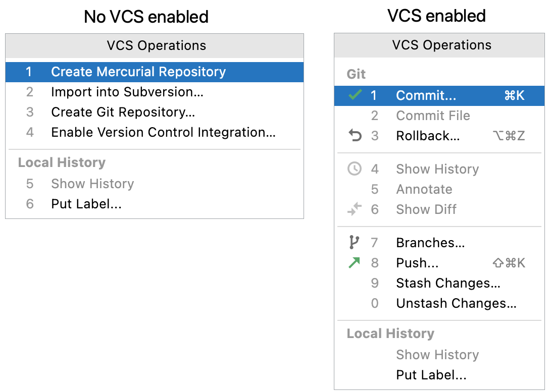Select Annotate from the VCS popup
Viewport: 550px width, 392px height.
click(x=424, y=189)
